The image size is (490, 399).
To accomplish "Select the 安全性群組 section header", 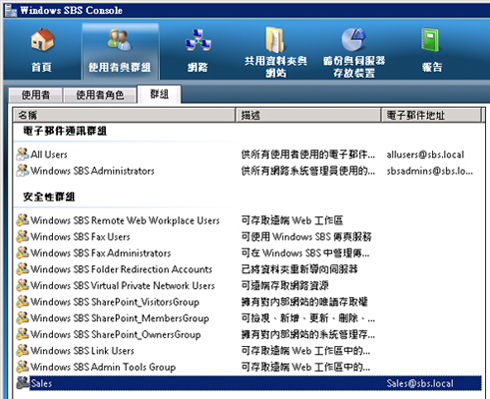I will (x=49, y=197).
